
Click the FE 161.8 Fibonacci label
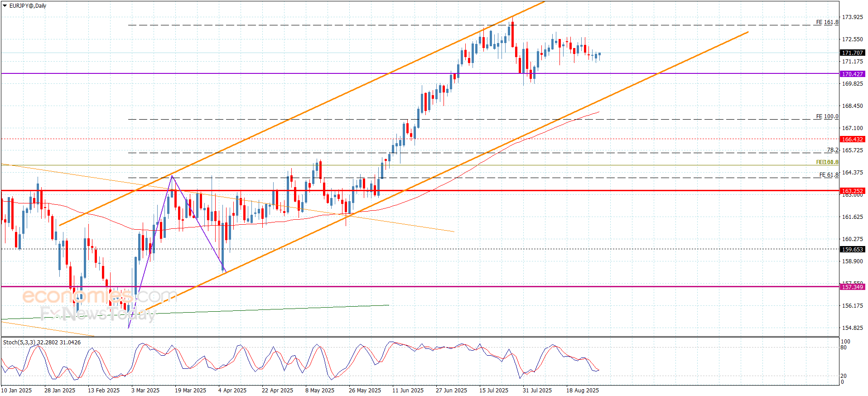click(827, 22)
